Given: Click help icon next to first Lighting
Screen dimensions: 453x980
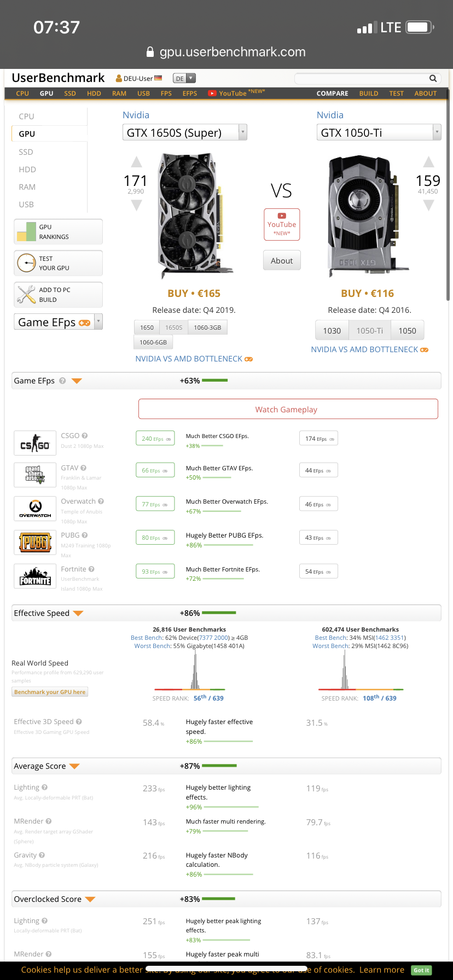Looking at the screenshot, I should [44, 787].
